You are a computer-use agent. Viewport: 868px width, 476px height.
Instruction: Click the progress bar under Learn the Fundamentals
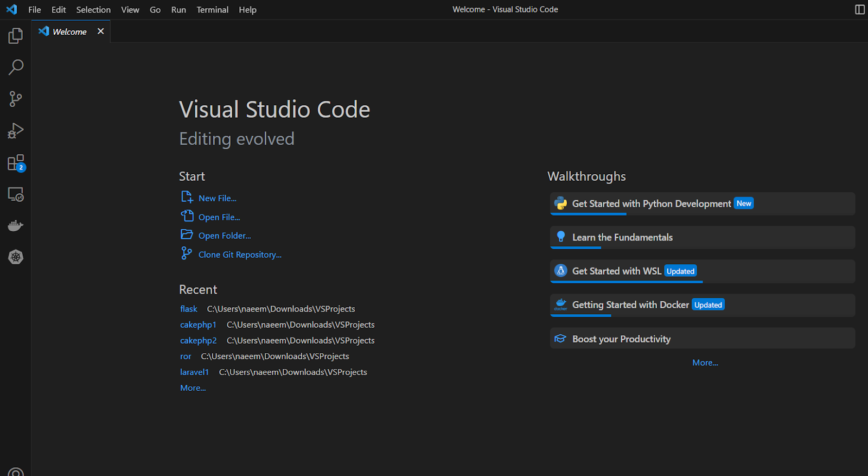tap(576, 247)
